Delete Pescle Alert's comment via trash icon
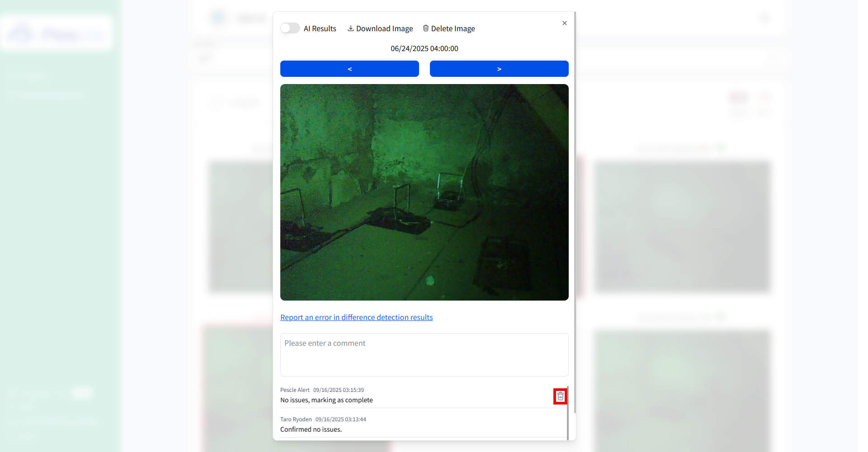Screen dimensions: 868x452 click(560, 396)
